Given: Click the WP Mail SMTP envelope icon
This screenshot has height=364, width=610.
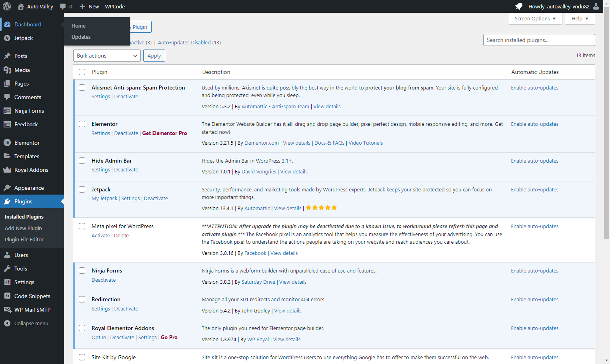Looking at the screenshot, I should 7,310.
